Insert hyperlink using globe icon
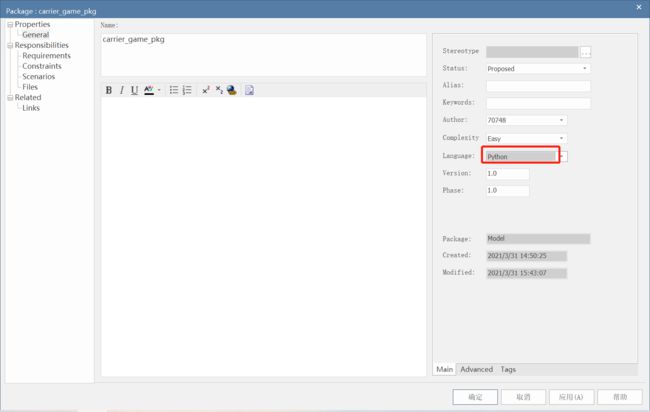 [x=232, y=90]
